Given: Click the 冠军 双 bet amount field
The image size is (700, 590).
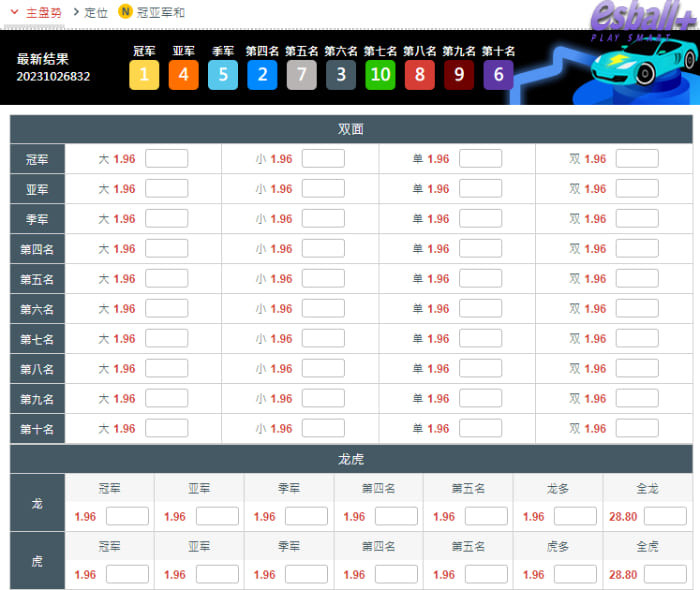Looking at the screenshot, I should point(637,159).
